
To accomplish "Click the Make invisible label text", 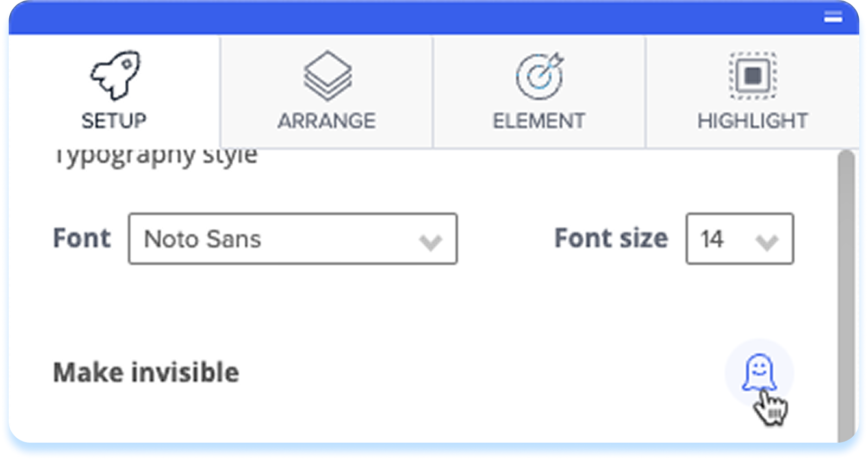I will tap(146, 373).
